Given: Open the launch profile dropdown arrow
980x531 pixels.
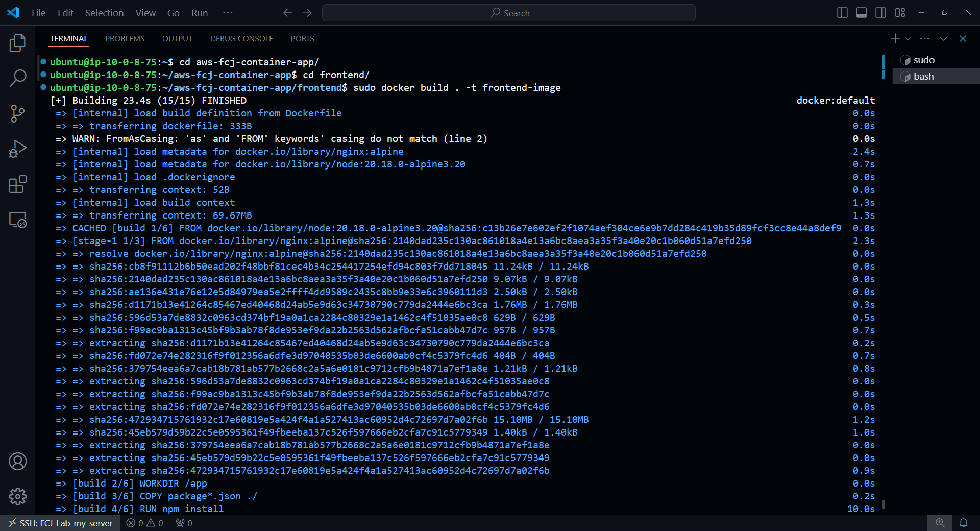Looking at the screenshot, I should pos(908,39).
